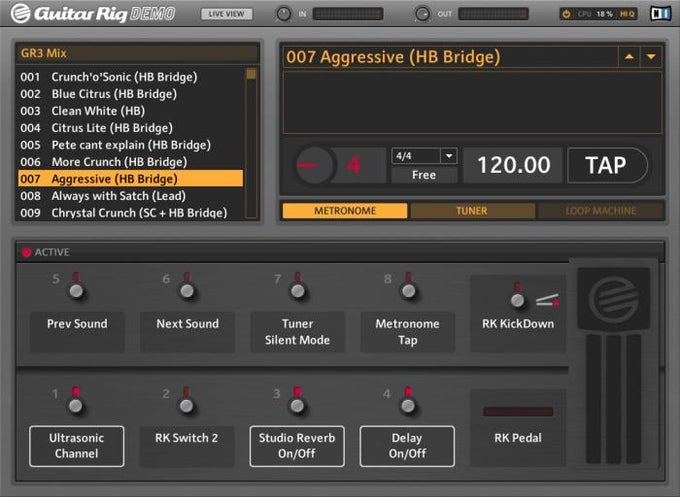This screenshot has height=497, width=680.
Task: Click the expression pedal treadle
Action: pos(614,398)
